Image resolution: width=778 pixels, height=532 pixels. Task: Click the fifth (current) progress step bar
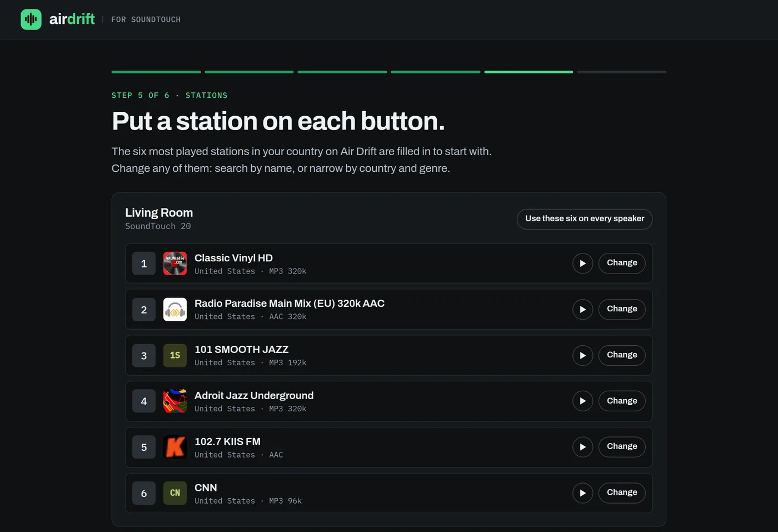click(528, 72)
